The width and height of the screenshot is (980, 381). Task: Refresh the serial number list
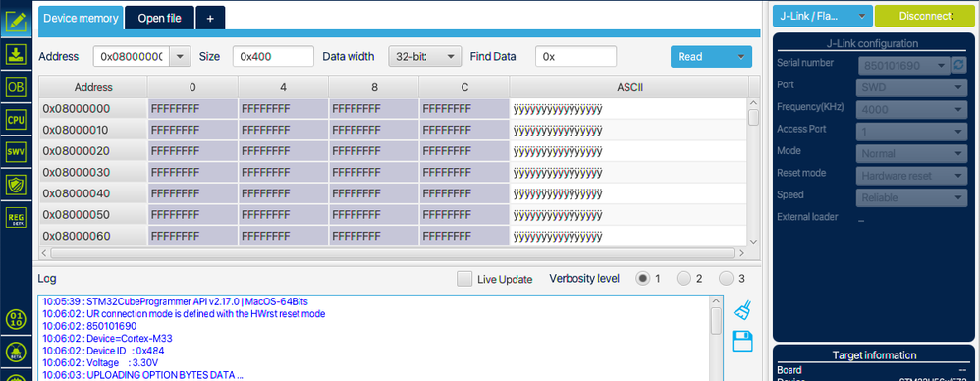(x=958, y=65)
